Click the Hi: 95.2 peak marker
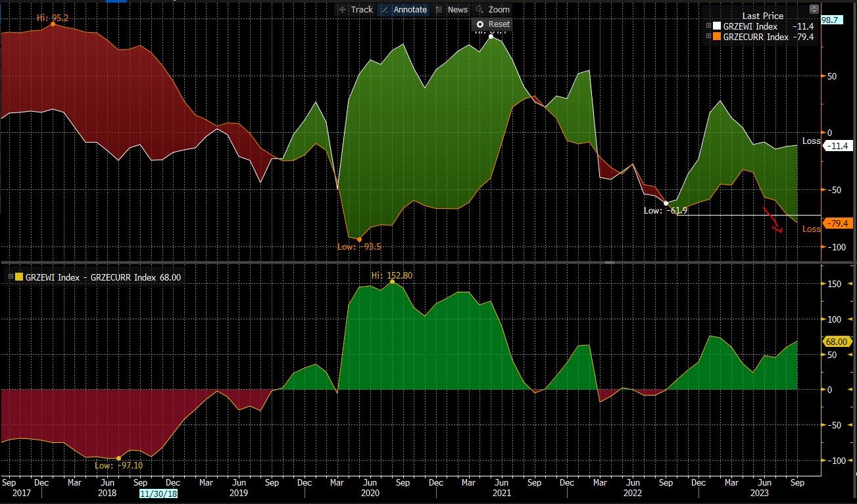 point(53,24)
